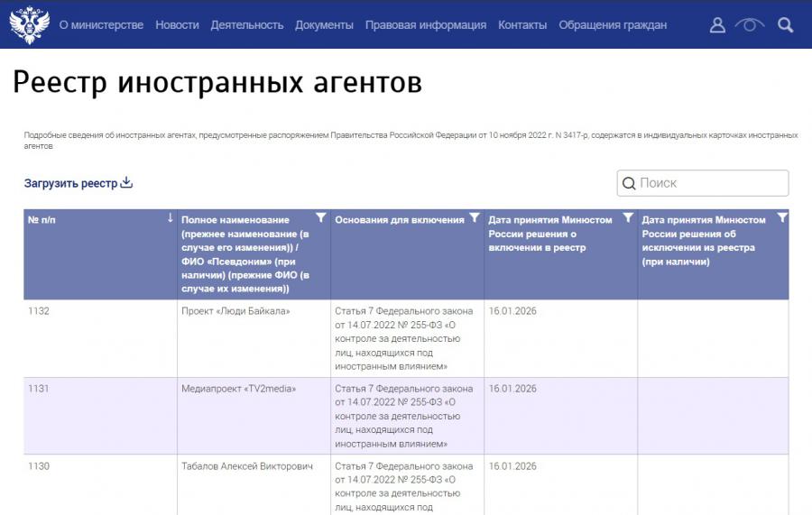Viewport: 812px width, 515px height.
Task: Open the user account profile icon
Action: point(717,25)
